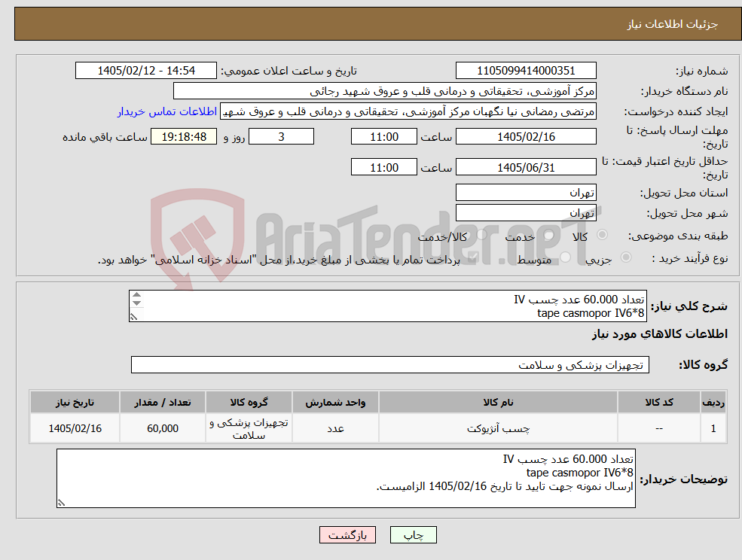Click the response deadline time 11:00 field

coord(383,137)
